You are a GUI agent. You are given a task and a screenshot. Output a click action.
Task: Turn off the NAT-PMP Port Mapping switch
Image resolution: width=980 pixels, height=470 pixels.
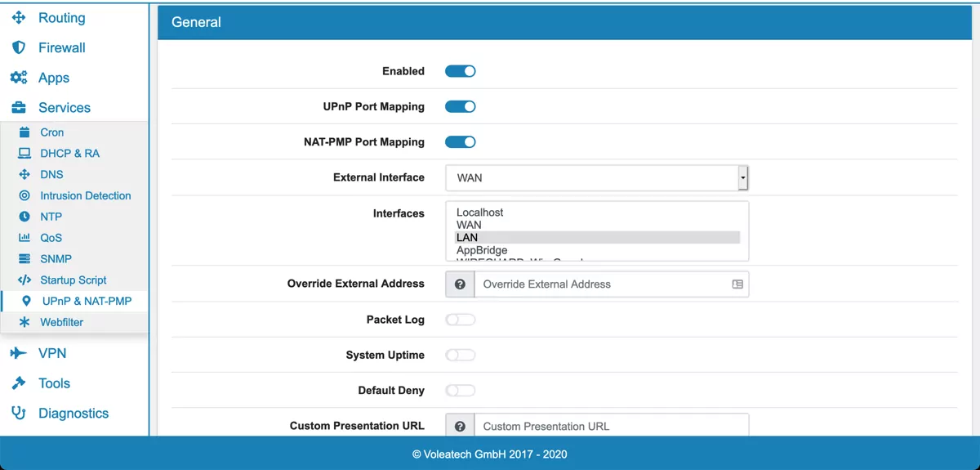(x=460, y=142)
